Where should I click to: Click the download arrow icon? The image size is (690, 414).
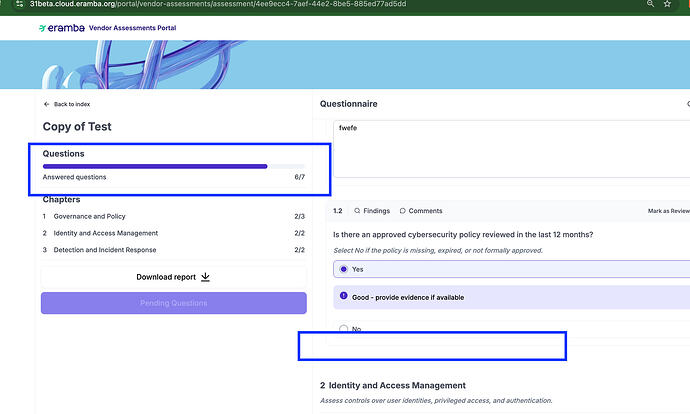206,277
